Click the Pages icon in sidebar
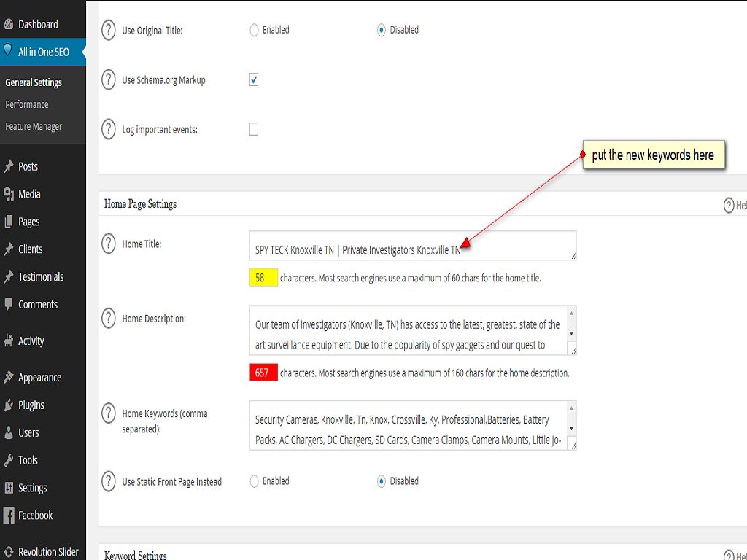This screenshot has height=560, width=747. pyautogui.click(x=9, y=222)
